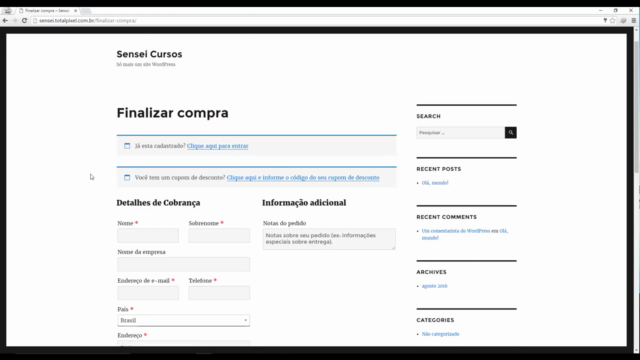Open the Sensei Cursos site title link

(x=149, y=54)
